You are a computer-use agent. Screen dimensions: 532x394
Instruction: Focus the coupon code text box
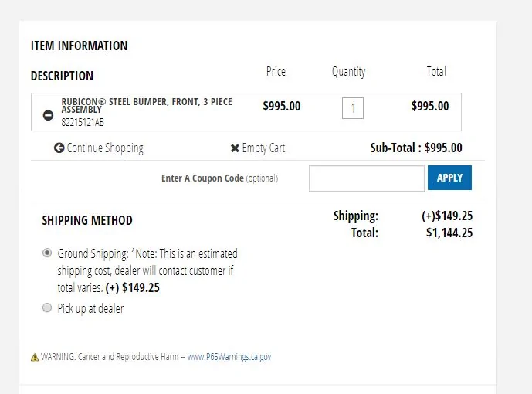pyautogui.click(x=367, y=178)
